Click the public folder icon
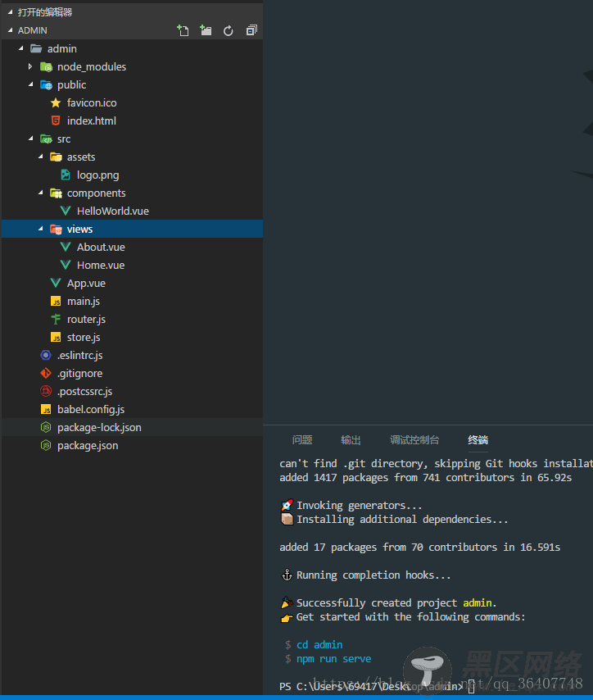 point(46,84)
